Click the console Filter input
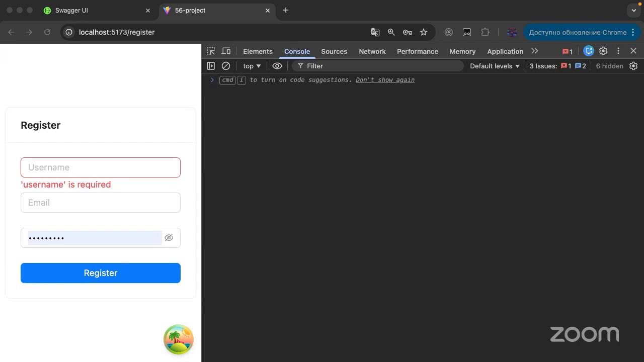The width and height of the screenshot is (644, 362). [377, 66]
